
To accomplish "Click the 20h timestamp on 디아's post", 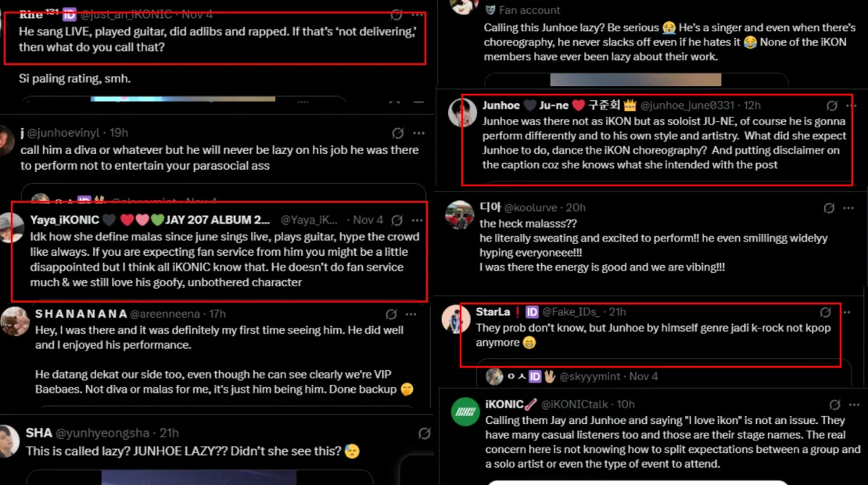I will [x=576, y=207].
